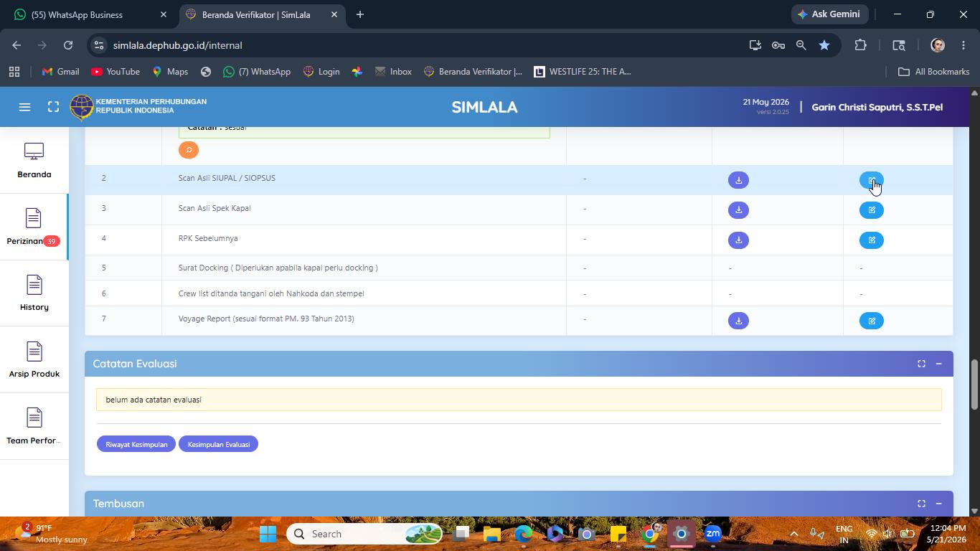Image resolution: width=980 pixels, height=551 pixels.
Task: Maximize the Tembusan panel
Action: pos(921,504)
